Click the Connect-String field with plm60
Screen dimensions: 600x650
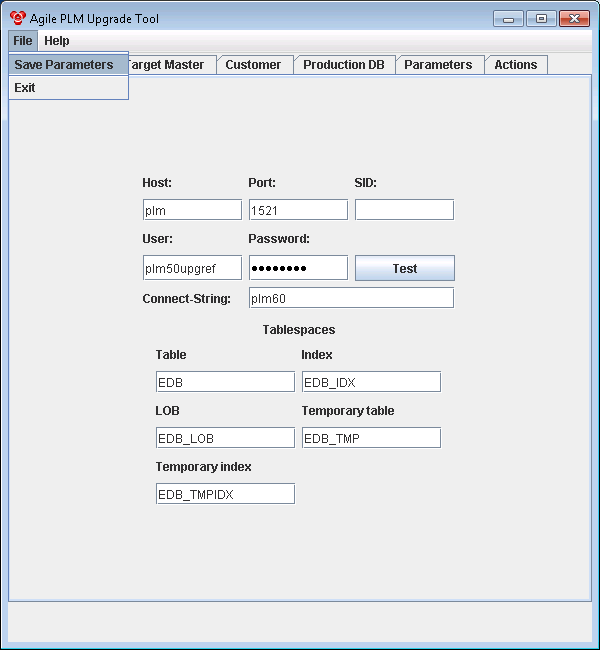(352, 298)
